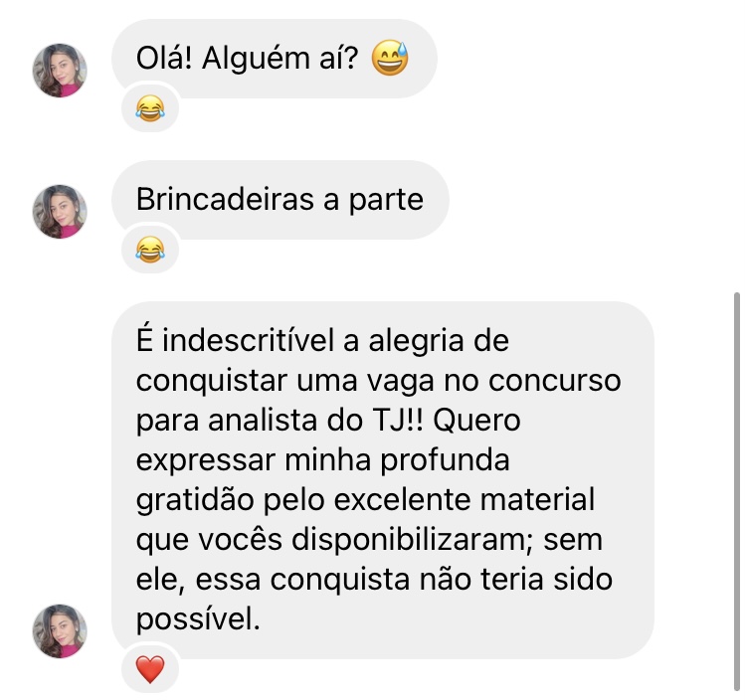The image size is (746, 700).
Task: Click the vertical scrollbar on the right edge
Action: click(x=737, y=491)
